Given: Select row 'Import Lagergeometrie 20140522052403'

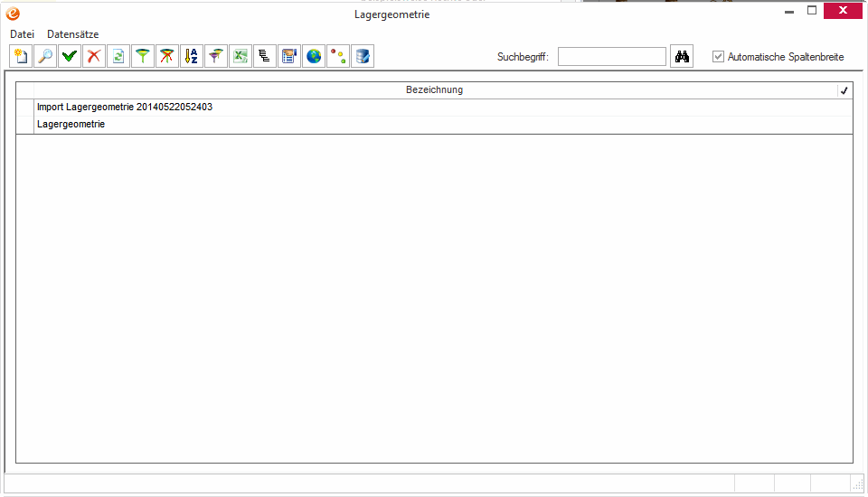Looking at the screenshot, I should pos(443,108).
